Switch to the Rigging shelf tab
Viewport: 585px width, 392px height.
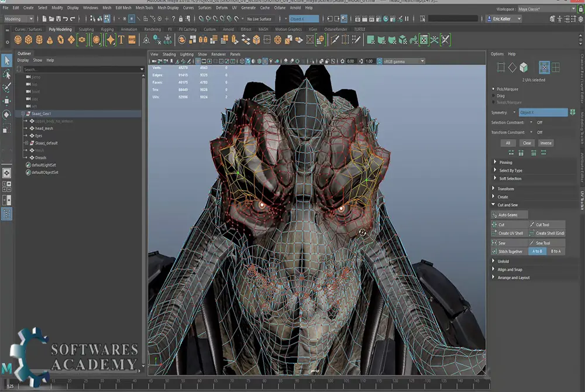[x=107, y=29]
